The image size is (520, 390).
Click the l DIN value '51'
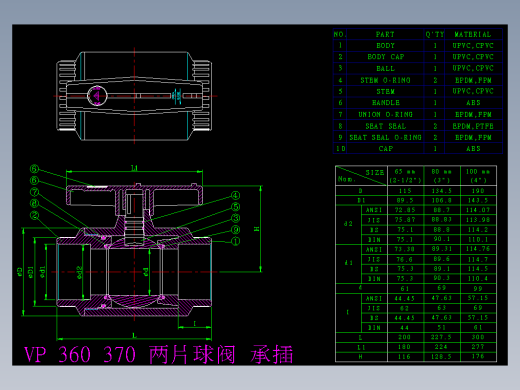(x=442, y=328)
